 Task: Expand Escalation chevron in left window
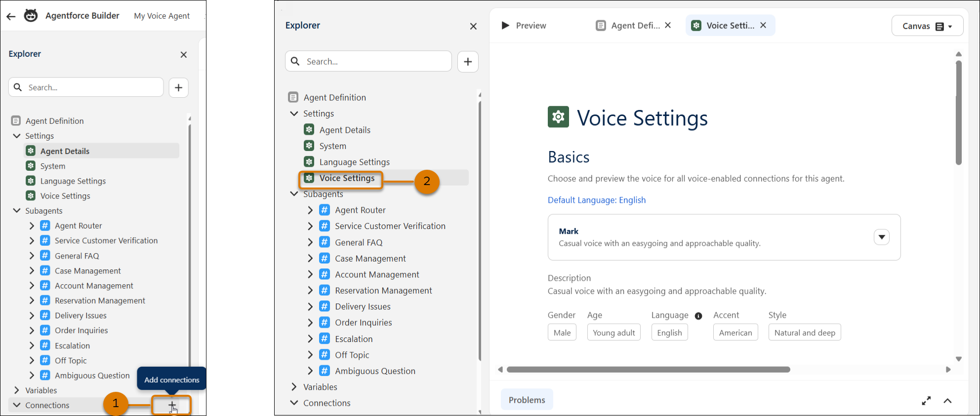click(x=32, y=345)
